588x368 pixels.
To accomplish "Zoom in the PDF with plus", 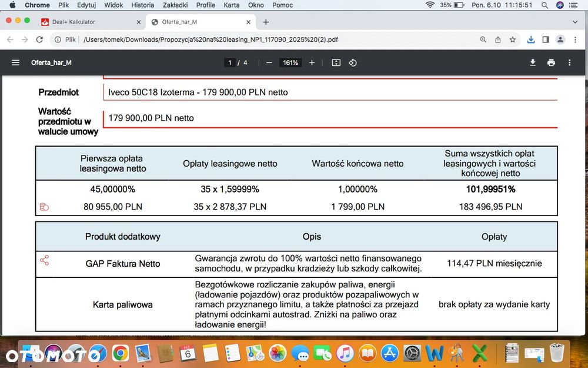I will click(x=312, y=63).
